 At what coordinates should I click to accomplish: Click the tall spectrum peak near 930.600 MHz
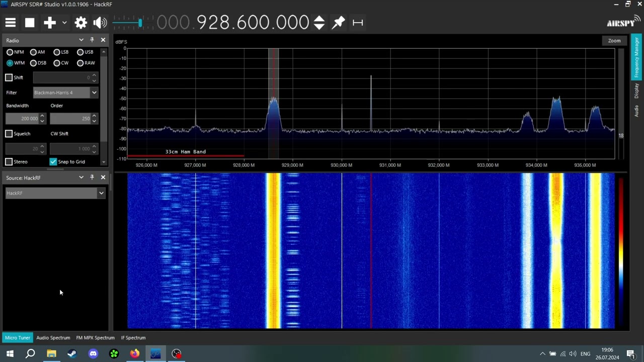(371, 103)
